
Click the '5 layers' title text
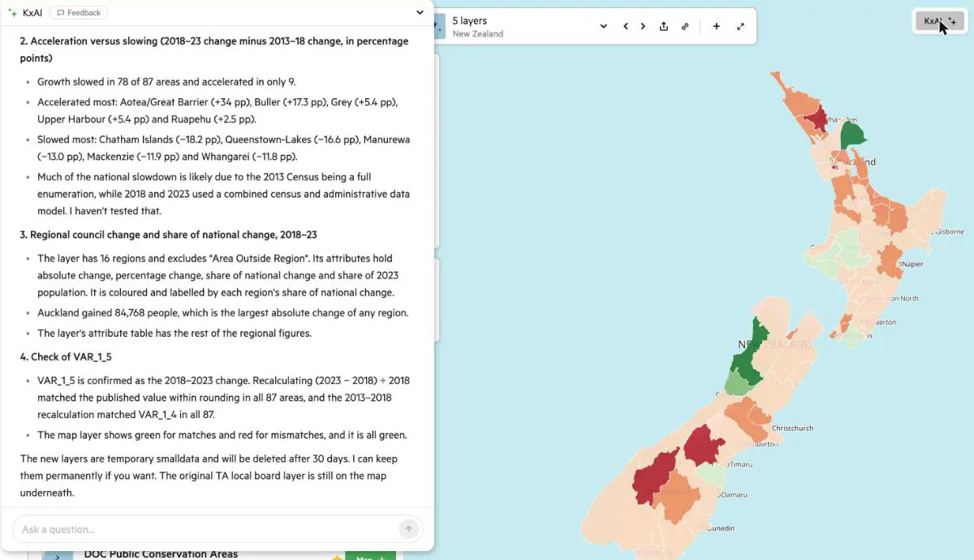(x=470, y=21)
